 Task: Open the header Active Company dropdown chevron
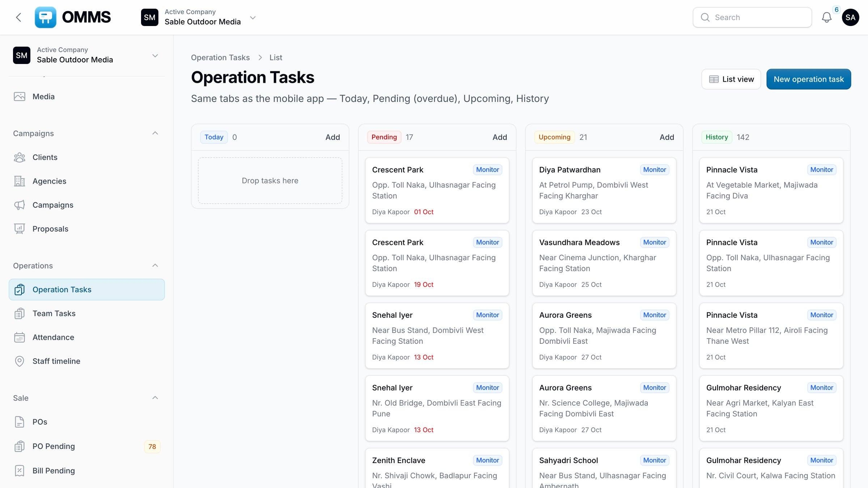pos(253,17)
